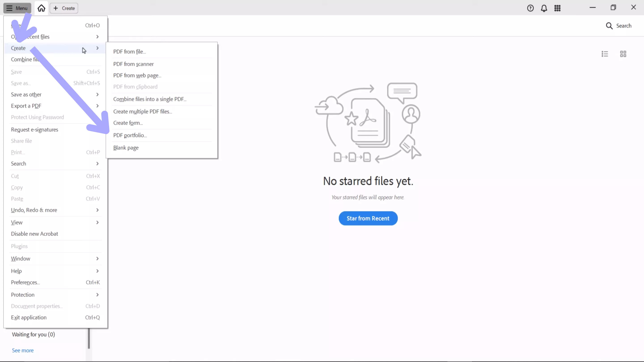Click the left panel vertical scrollbar
644x362 pixels.
point(89,339)
